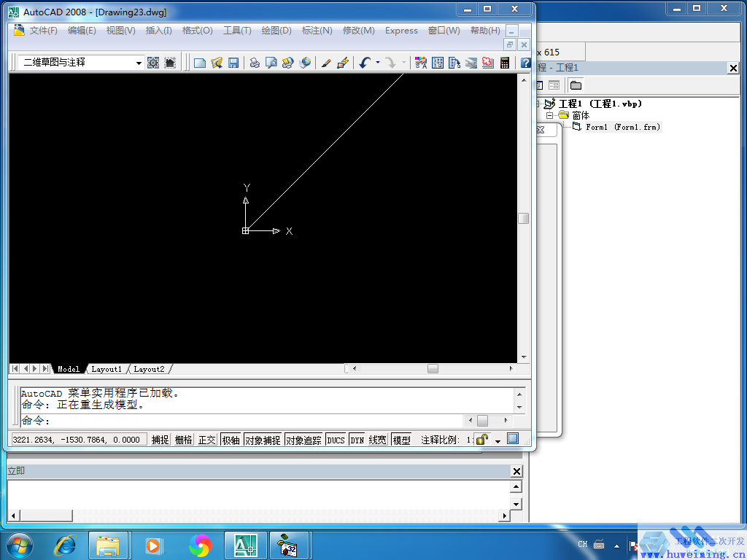The height and width of the screenshot is (560, 747).
Task: Click the drawing area's vertical scrollbar thumb
Action: [524, 218]
